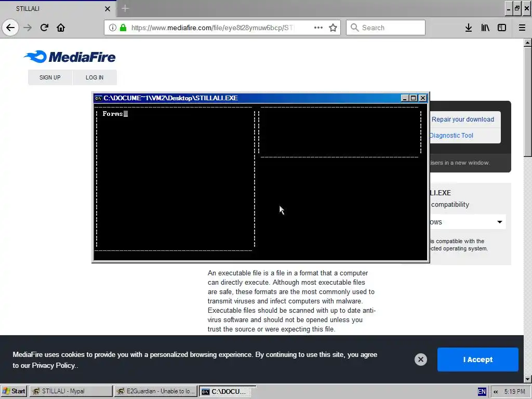The width and height of the screenshot is (532, 399).
Task: Click the vertical scrollbar thumb
Action: click(528, 102)
